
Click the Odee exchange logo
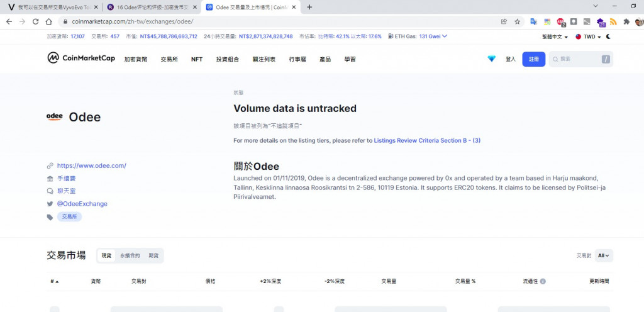[x=55, y=116]
